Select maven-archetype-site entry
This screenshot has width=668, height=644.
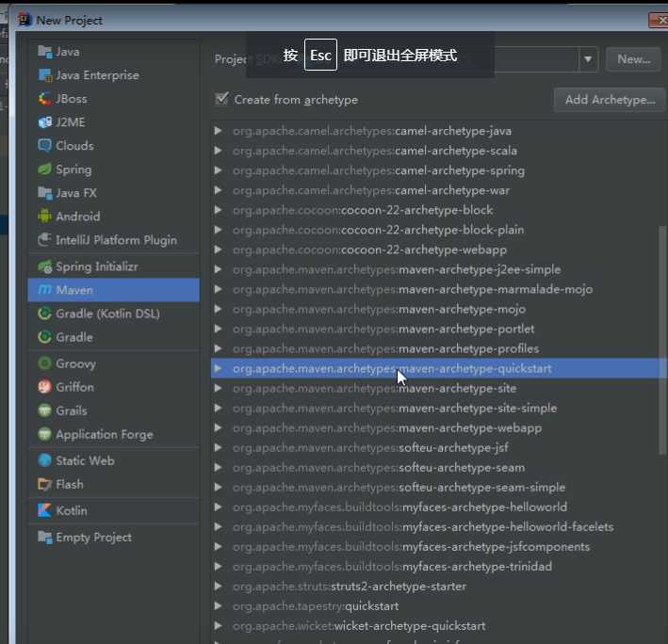coord(374,388)
